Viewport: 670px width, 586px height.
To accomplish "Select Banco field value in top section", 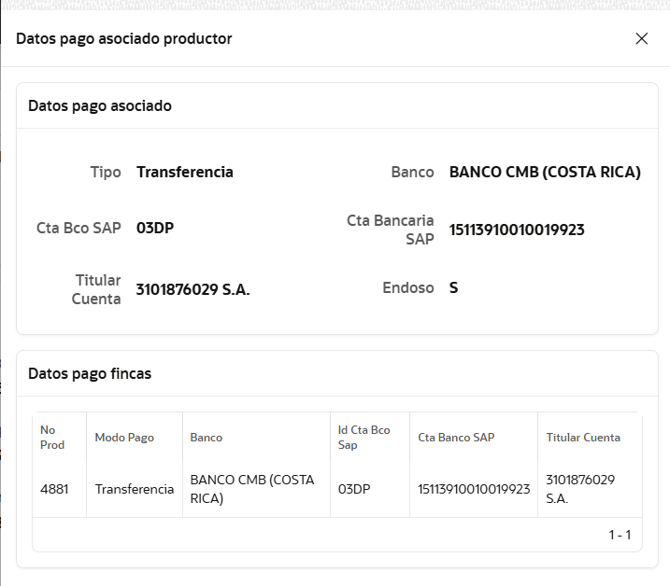I will click(544, 172).
